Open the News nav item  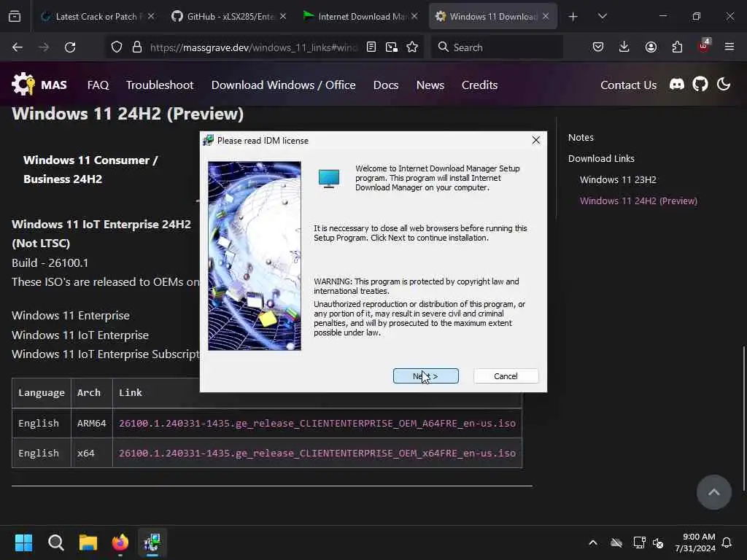[430, 85]
